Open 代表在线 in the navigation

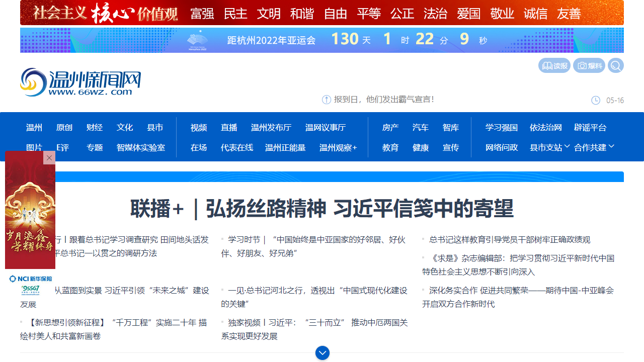pos(237,148)
